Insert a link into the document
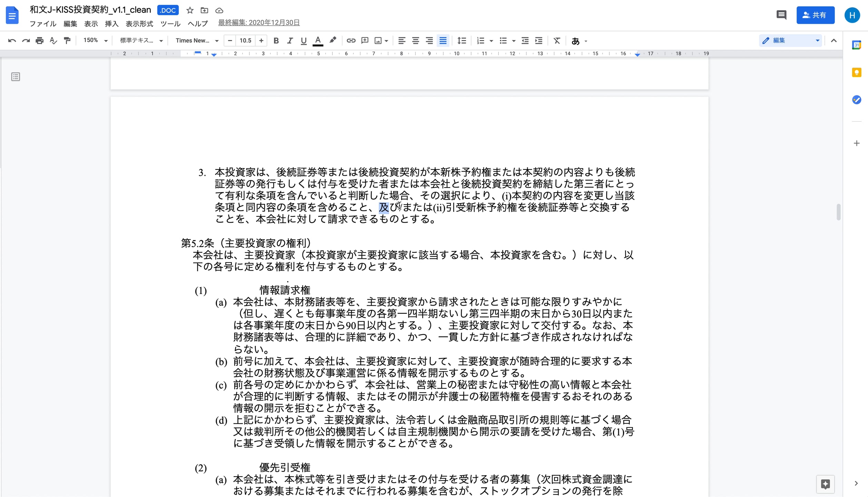Screen dimensions: 868x497 tap(351, 40)
